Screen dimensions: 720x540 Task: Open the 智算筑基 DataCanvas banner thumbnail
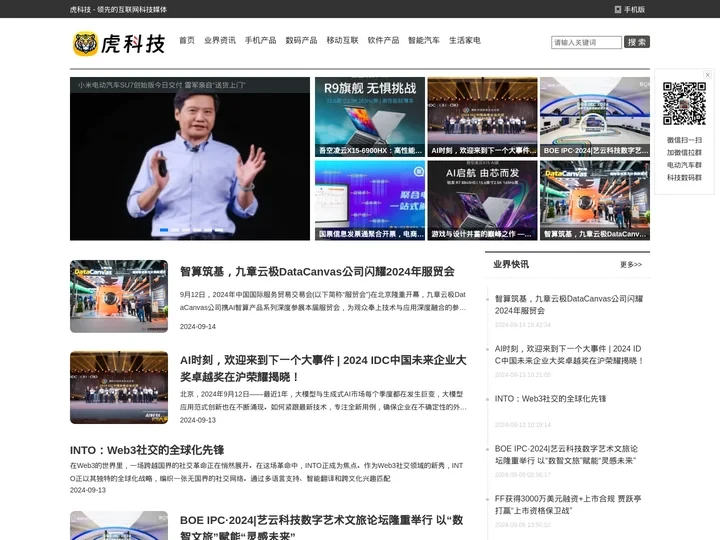click(x=595, y=200)
